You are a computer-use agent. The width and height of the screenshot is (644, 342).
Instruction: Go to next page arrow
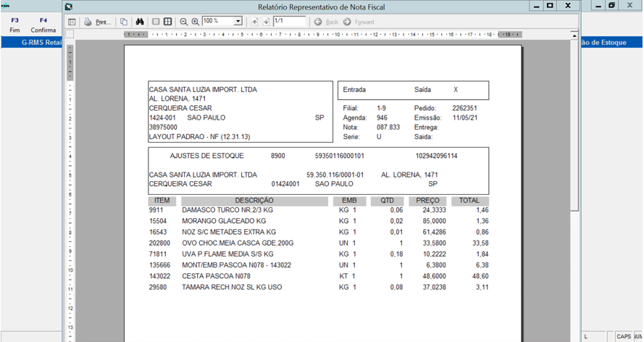pos(266,22)
